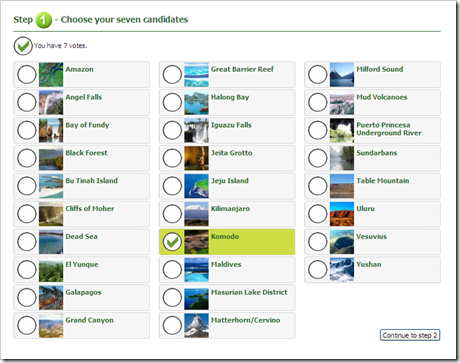Vote for Black Forest via its circle
This screenshot has height=363, width=460.
click(27, 158)
